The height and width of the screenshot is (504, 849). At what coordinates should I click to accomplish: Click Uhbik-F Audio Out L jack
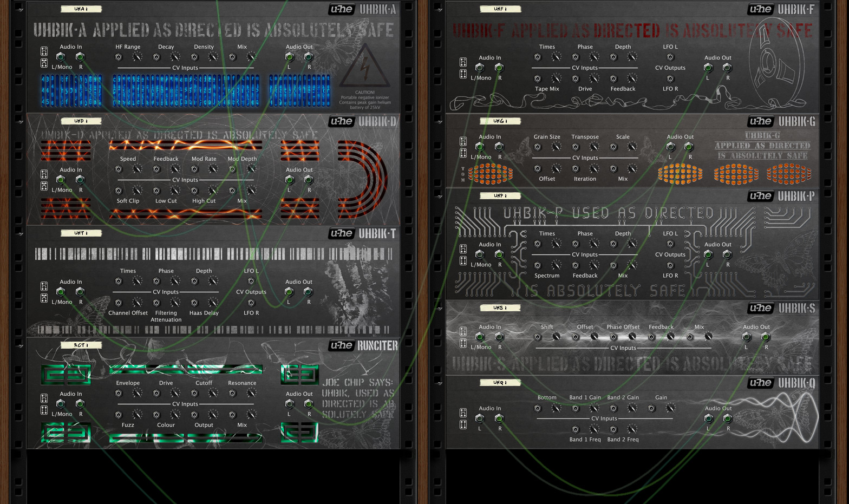point(708,68)
